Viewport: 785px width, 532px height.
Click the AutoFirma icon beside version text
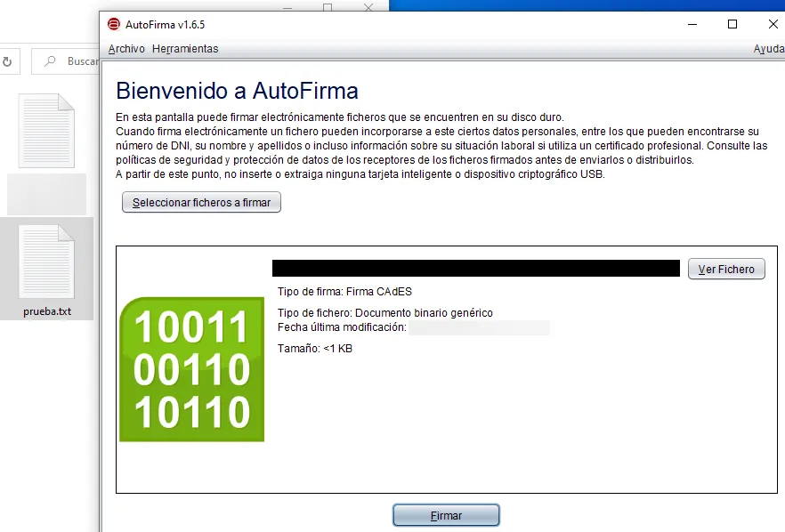(113, 24)
